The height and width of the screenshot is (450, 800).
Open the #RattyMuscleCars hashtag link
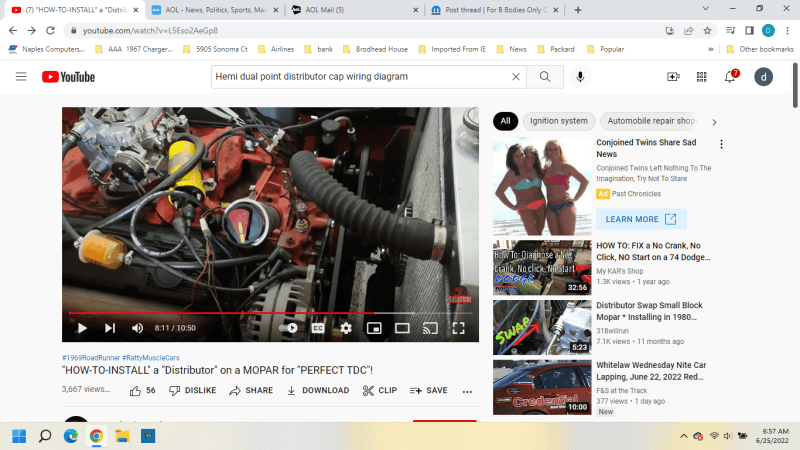151,358
